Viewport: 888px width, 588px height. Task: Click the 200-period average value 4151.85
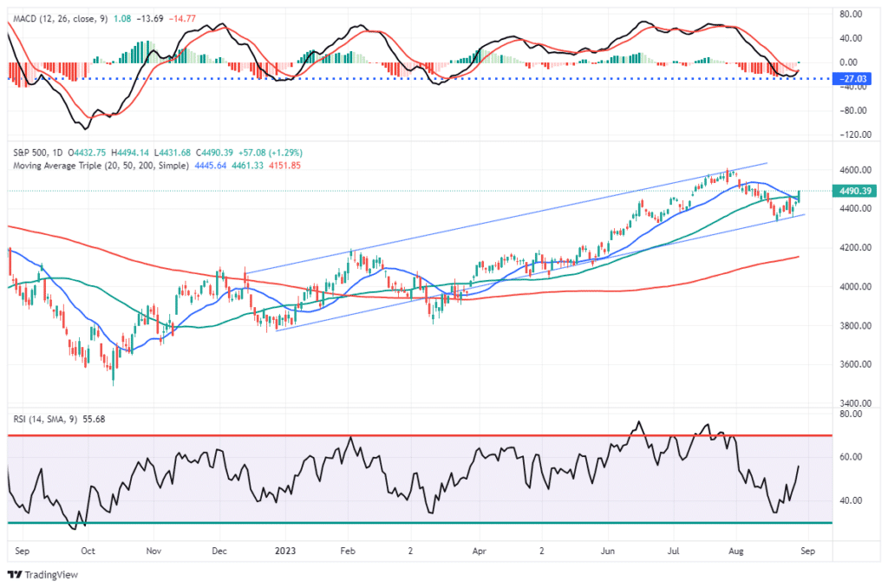tap(284, 166)
